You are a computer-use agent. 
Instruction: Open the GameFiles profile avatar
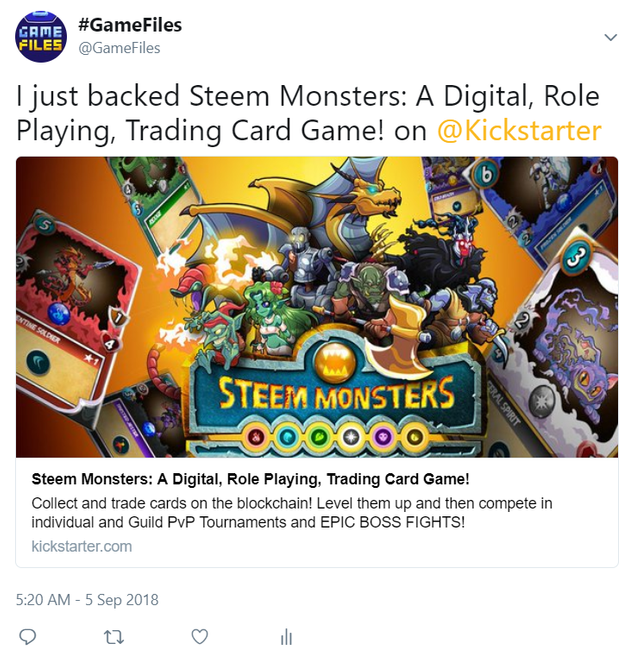41,37
